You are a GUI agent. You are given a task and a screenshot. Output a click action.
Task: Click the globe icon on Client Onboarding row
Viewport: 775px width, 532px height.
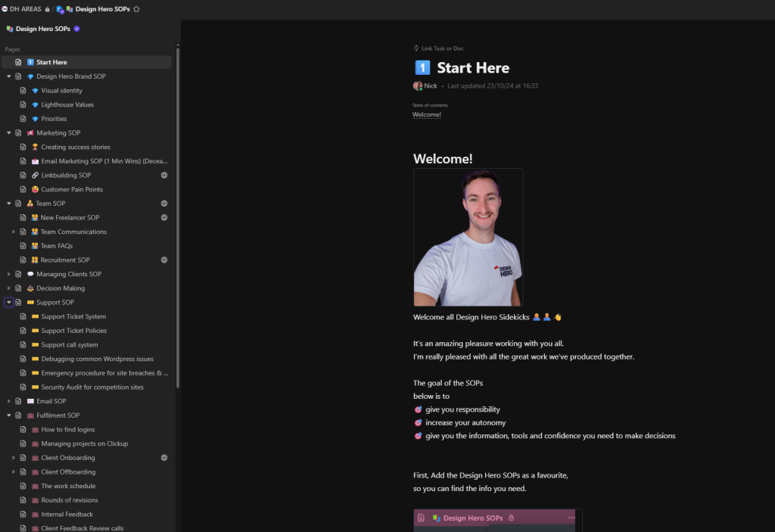coord(164,458)
